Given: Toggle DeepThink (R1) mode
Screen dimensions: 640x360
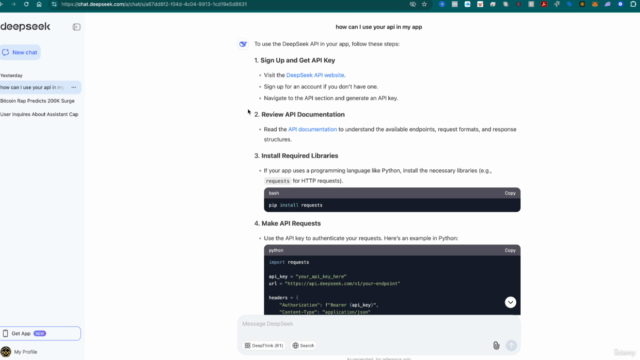Looking at the screenshot, I should click(264, 346).
